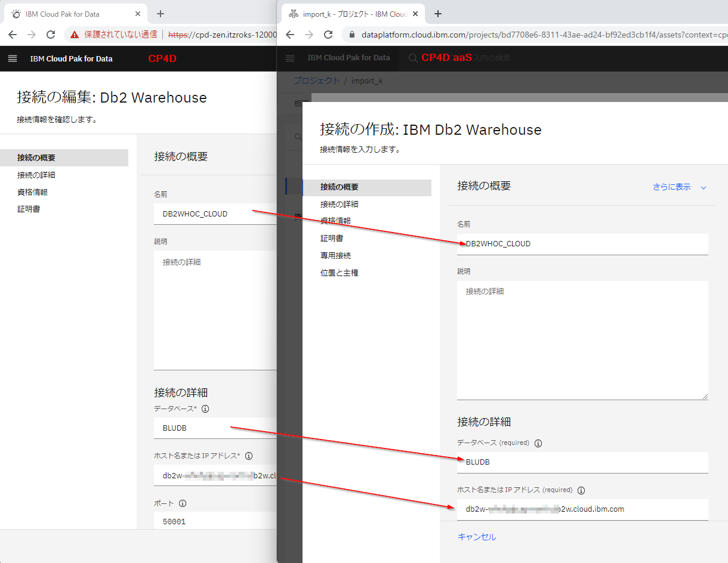728x563 pixels.
Task: Click the info icon next to ホスト名 in the left window
Action: click(x=249, y=456)
